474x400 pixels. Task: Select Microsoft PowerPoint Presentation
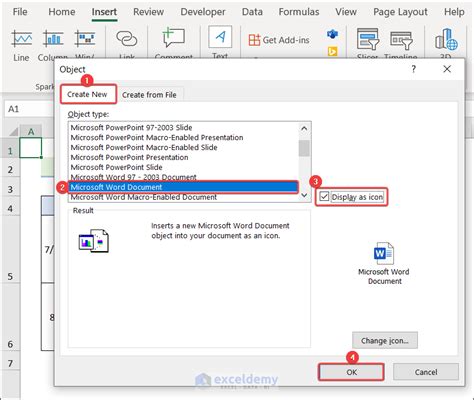click(x=184, y=157)
